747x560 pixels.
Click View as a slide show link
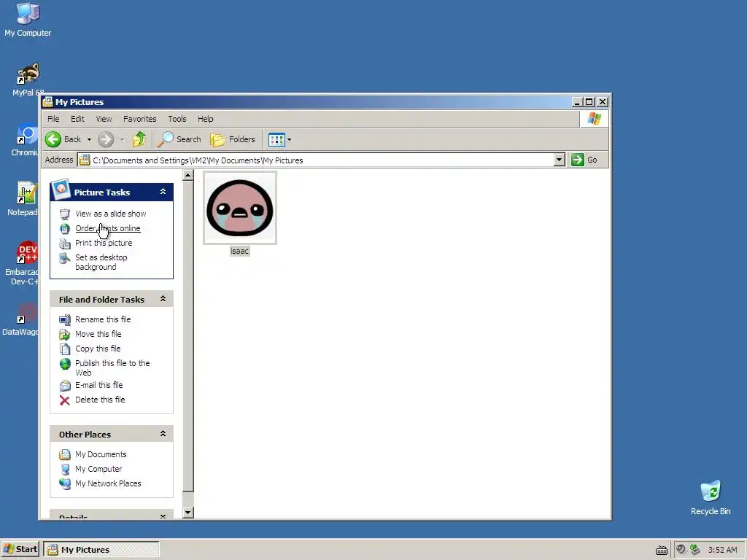pyautogui.click(x=111, y=214)
